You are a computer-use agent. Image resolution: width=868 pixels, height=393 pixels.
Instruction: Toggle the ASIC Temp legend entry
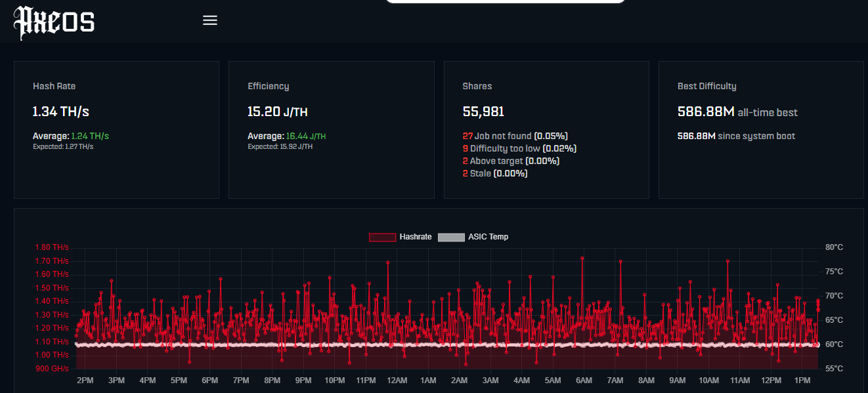click(x=488, y=237)
